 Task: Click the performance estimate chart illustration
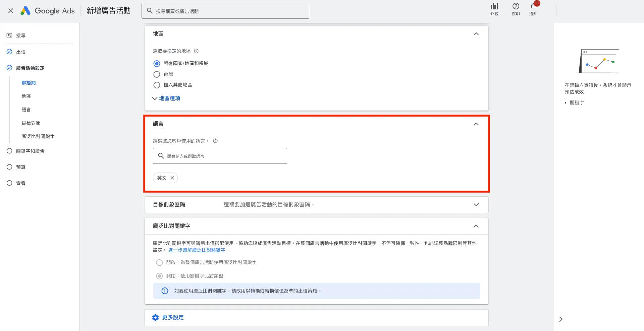click(x=599, y=61)
